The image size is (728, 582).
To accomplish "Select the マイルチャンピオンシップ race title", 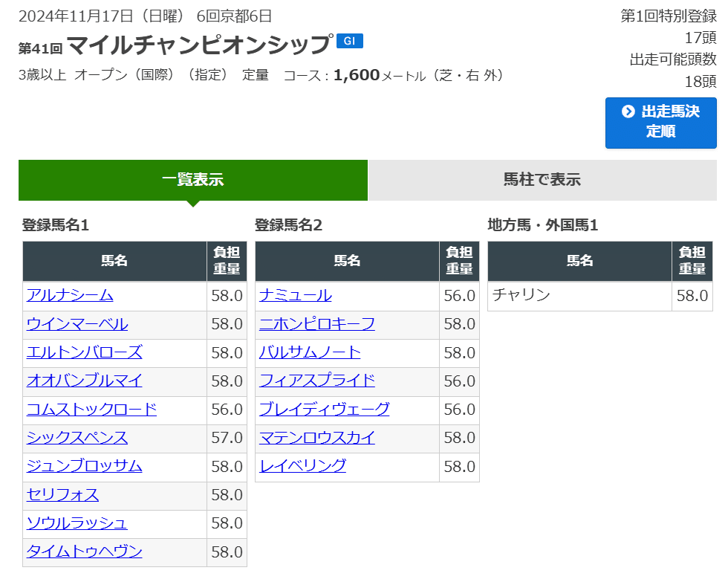I will (x=200, y=45).
